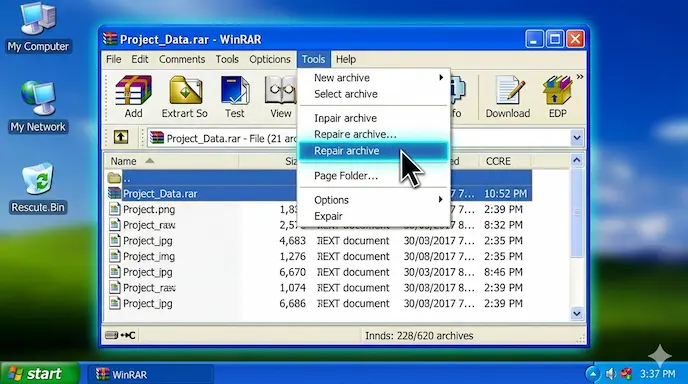Click WinRAR taskbar button
The width and height of the screenshot is (688, 384).
pos(150,374)
